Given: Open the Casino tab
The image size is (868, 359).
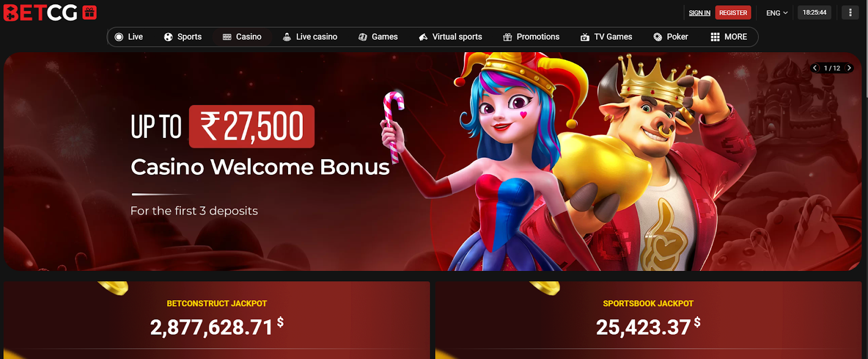Looking at the screenshot, I should click(x=242, y=37).
